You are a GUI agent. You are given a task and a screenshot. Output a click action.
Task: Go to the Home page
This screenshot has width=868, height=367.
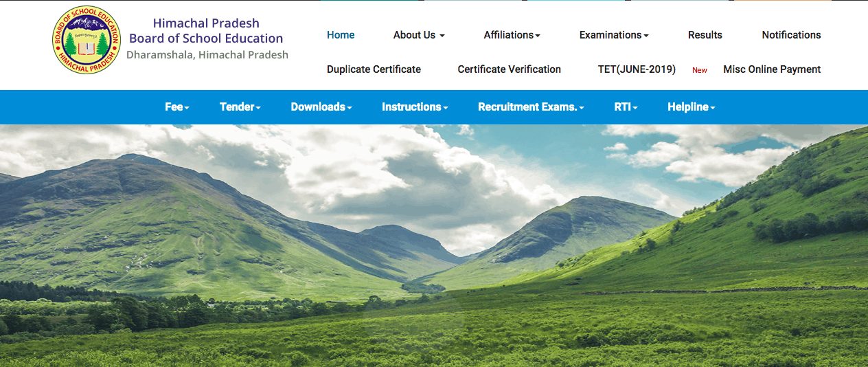click(x=341, y=35)
